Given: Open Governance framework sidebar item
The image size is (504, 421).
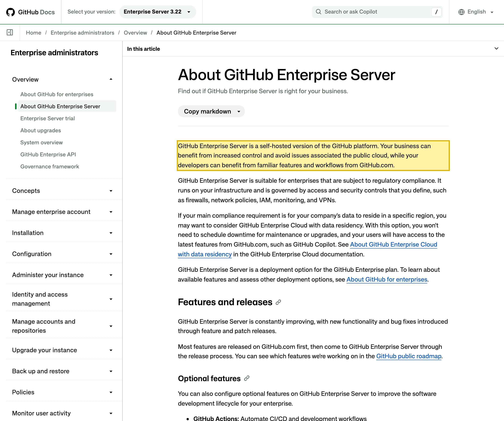Looking at the screenshot, I should point(50,167).
